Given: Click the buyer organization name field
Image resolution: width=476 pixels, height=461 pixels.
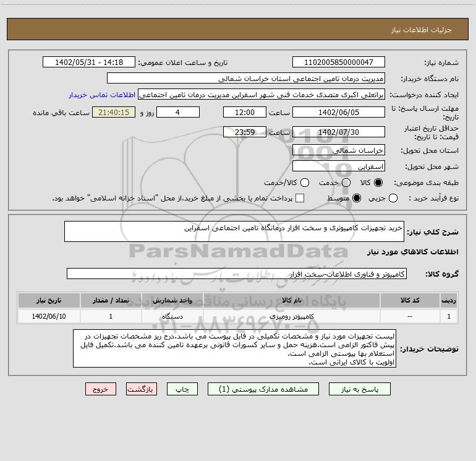Looking at the screenshot, I should click(246, 79).
